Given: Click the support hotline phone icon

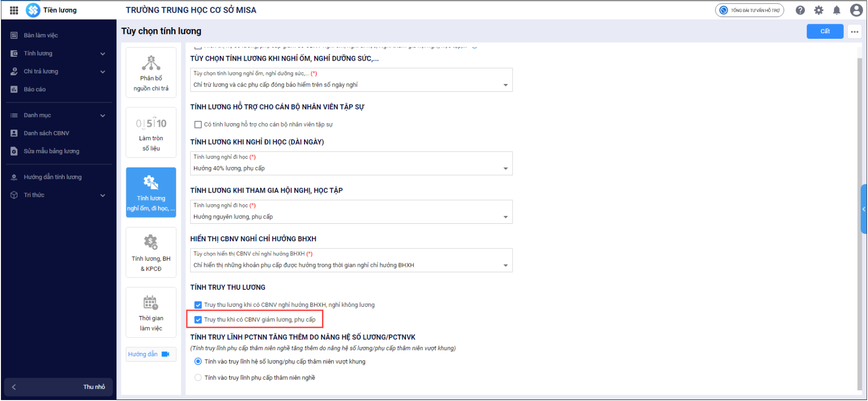Looking at the screenshot, I should point(723,10).
